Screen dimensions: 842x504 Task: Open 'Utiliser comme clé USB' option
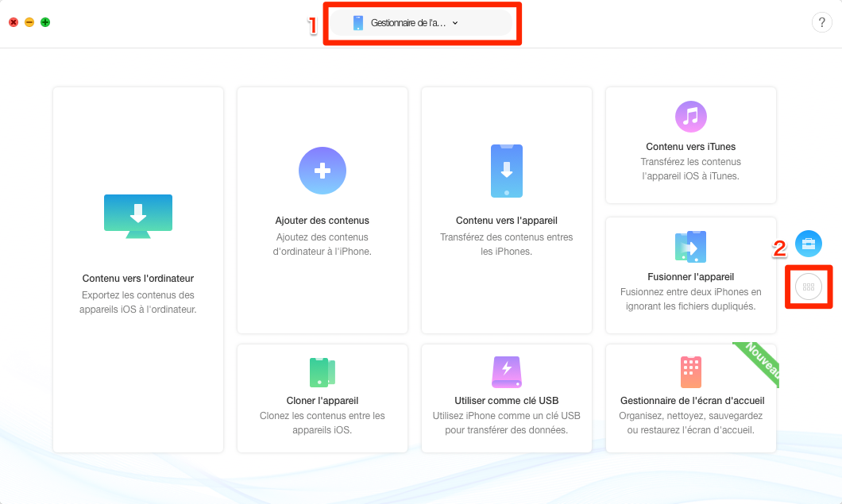point(506,400)
